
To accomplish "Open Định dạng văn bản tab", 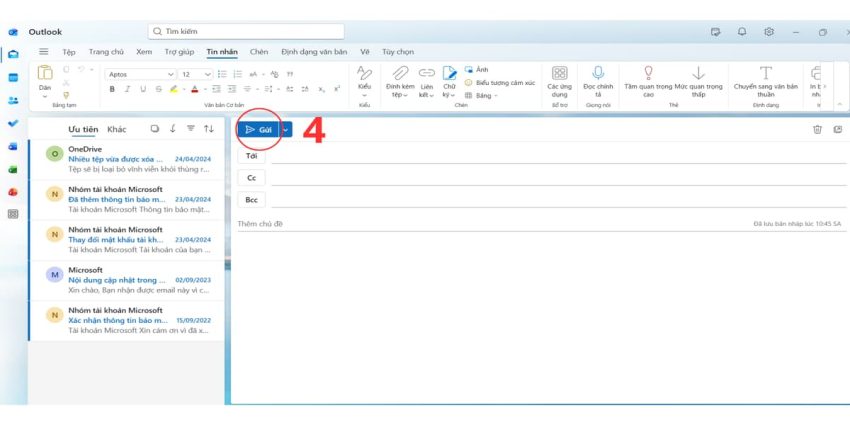I will coord(314,52).
